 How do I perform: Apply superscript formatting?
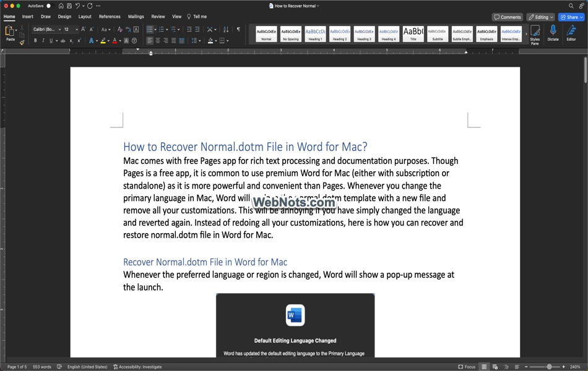pyautogui.click(x=79, y=40)
